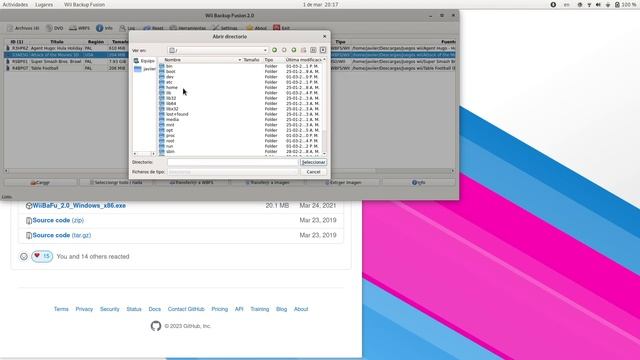Select the lib32 folder
640x360 pixels.
[171, 98]
